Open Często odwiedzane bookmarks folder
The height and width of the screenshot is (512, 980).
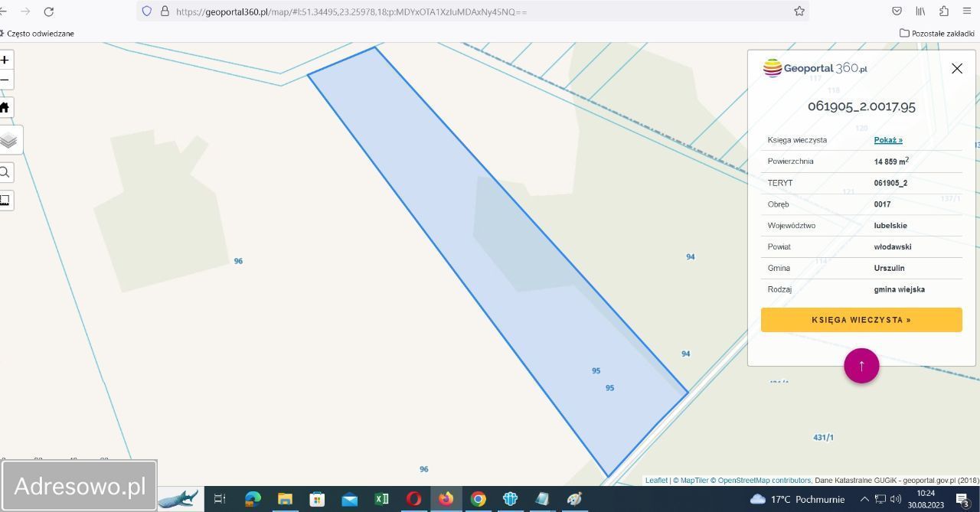tap(38, 34)
